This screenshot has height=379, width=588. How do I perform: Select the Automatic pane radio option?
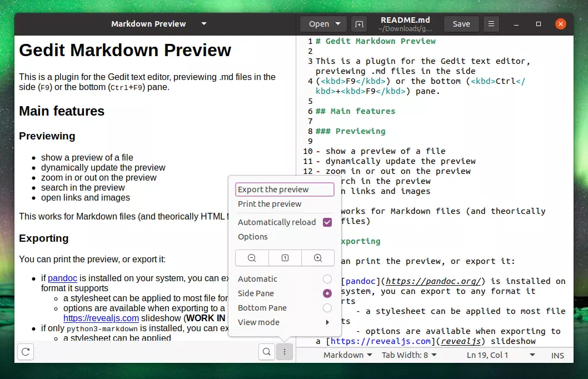pos(327,279)
